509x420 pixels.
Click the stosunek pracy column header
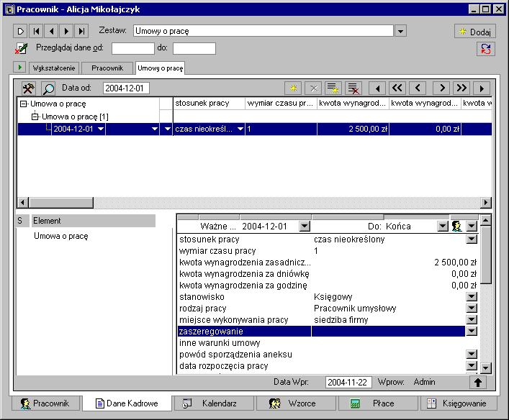tap(209, 103)
